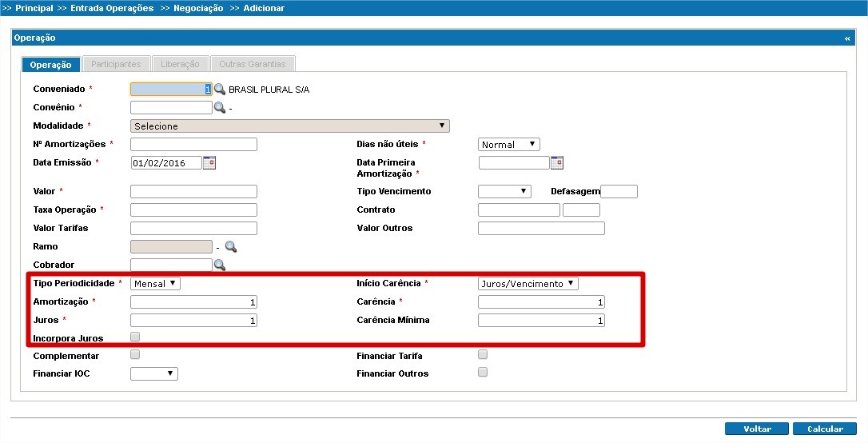Collapse the Operação panel with double chevron
The width and height of the screenshot is (868, 443).
[847, 38]
